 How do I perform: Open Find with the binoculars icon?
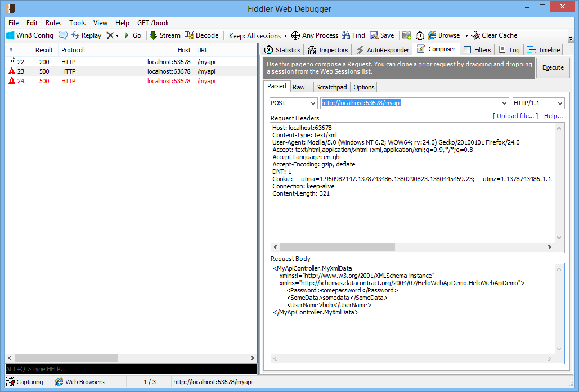346,35
